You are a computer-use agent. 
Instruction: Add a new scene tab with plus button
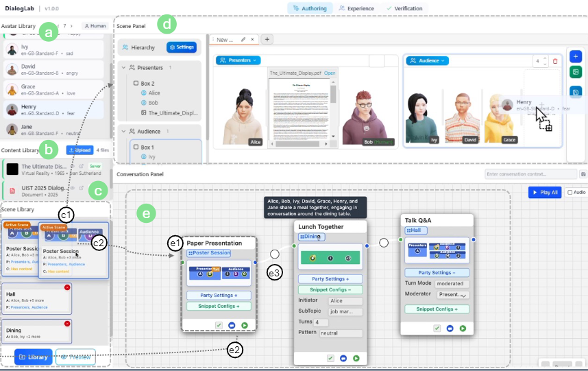click(267, 40)
